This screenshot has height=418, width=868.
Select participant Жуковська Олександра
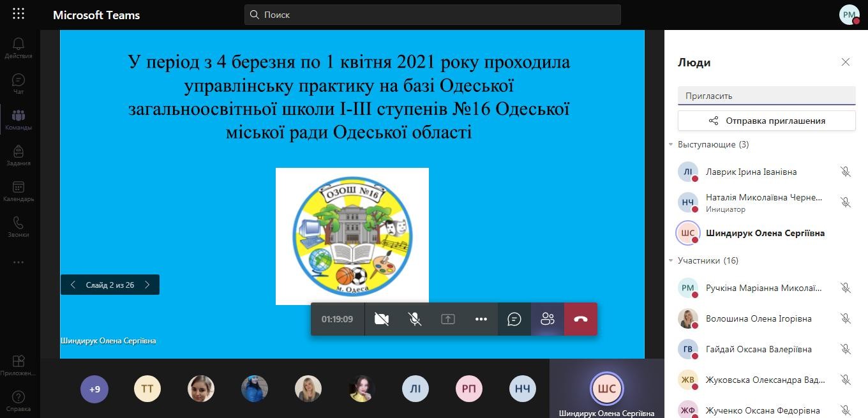(766, 380)
